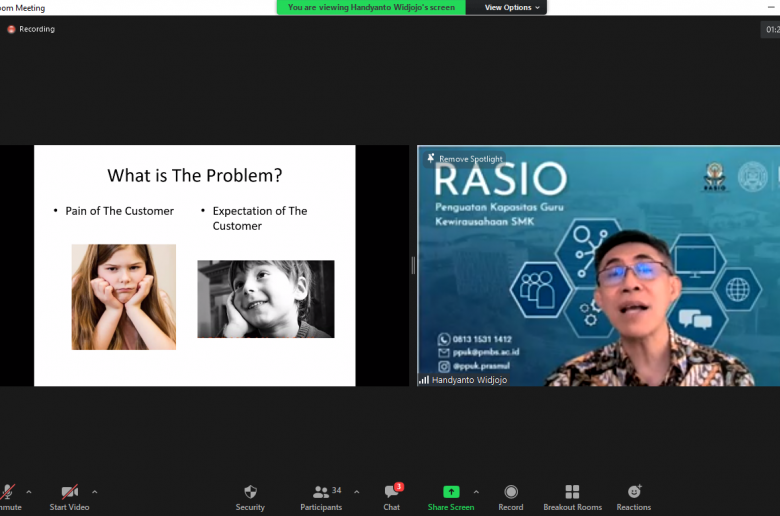Expand audio options arrow beside mute
The image size is (780, 516).
[x=28, y=491]
